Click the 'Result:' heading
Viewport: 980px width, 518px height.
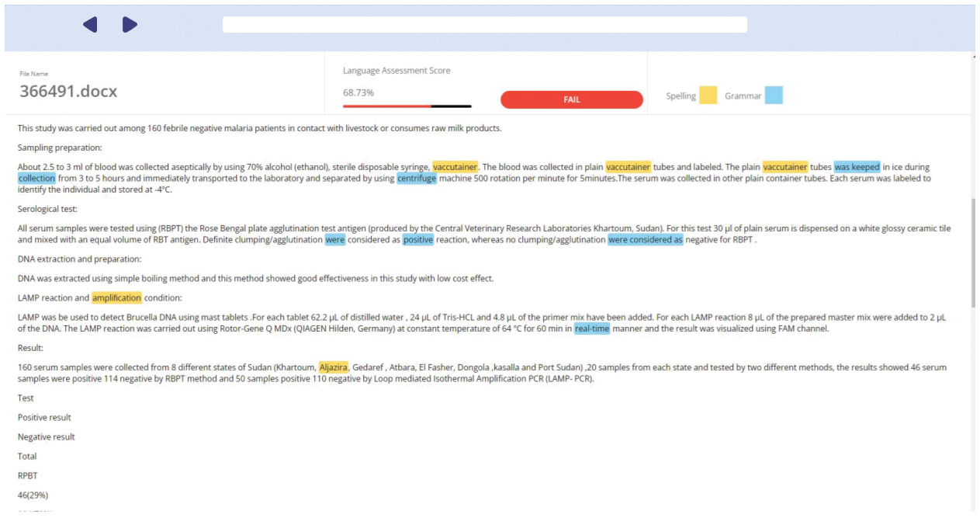[x=30, y=348]
